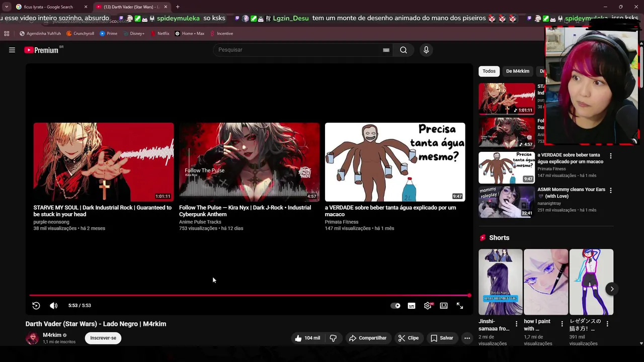
Task: Open player settings gear
Action: pos(428,306)
